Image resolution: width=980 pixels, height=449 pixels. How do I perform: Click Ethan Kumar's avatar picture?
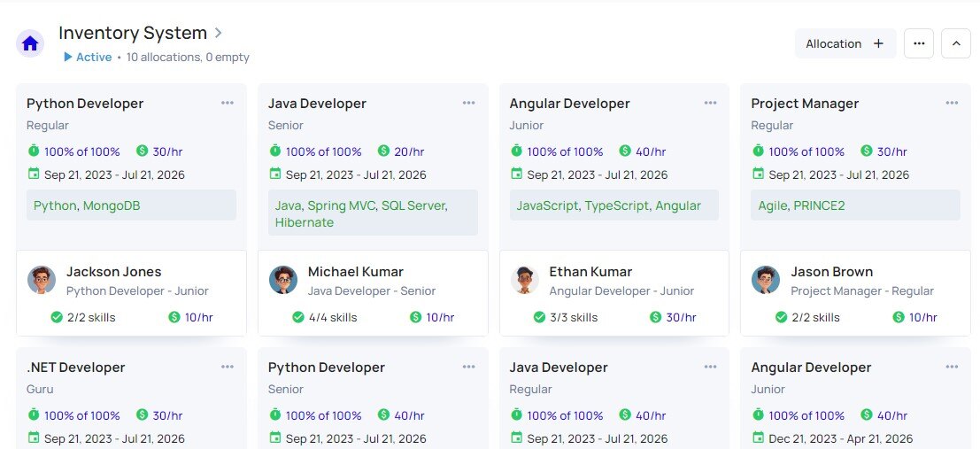click(x=525, y=280)
